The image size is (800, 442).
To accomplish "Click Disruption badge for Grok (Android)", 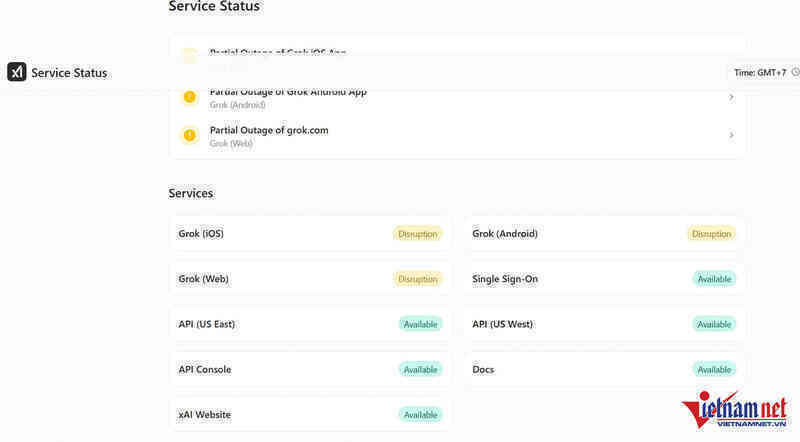I will (x=711, y=234).
